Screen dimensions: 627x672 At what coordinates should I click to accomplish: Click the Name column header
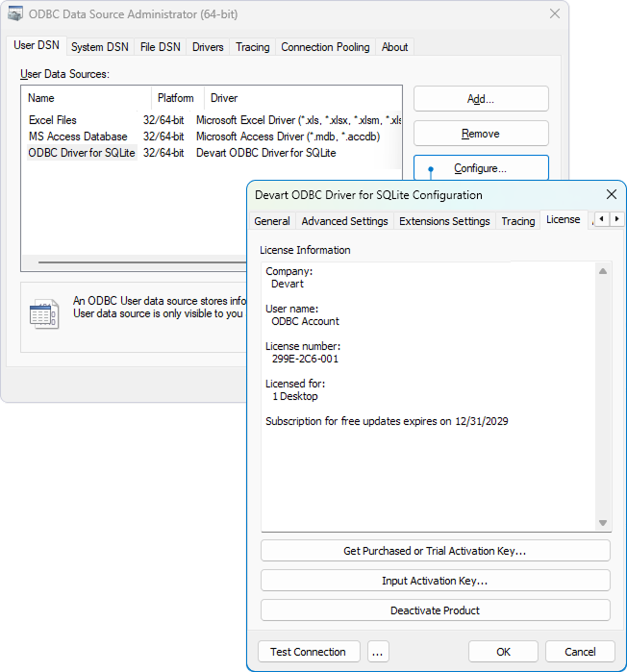(x=87, y=98)
